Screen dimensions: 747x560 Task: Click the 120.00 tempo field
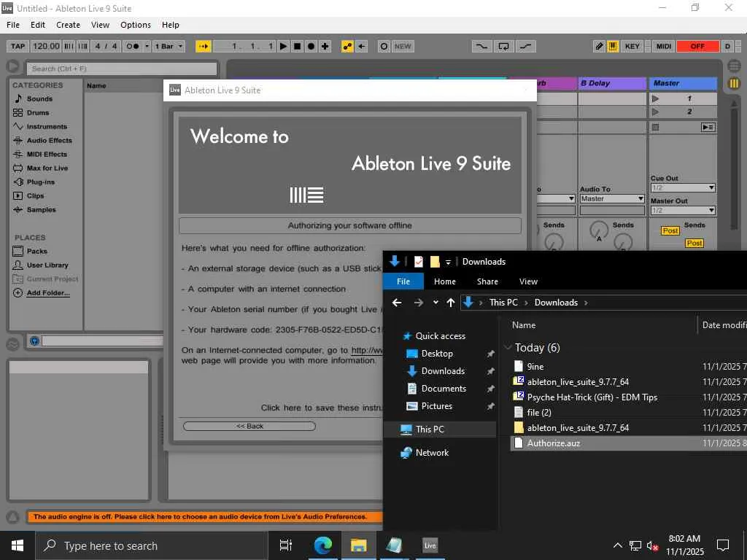pos(46,46)
